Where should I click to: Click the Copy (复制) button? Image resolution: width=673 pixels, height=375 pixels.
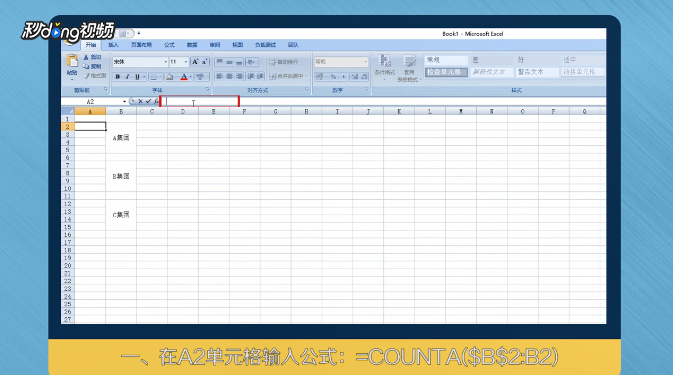[93, 67]
